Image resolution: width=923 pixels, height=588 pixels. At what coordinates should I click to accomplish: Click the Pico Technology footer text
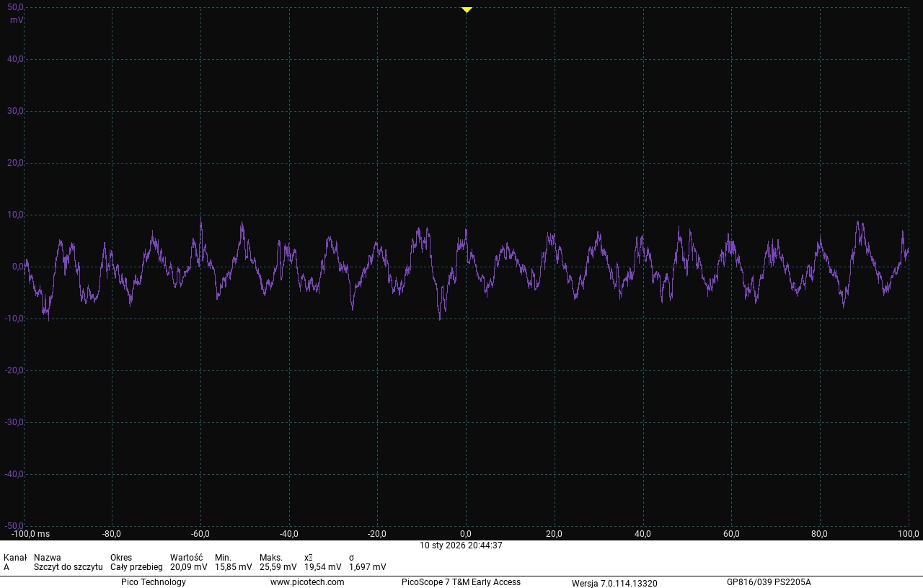coord(154,582)
